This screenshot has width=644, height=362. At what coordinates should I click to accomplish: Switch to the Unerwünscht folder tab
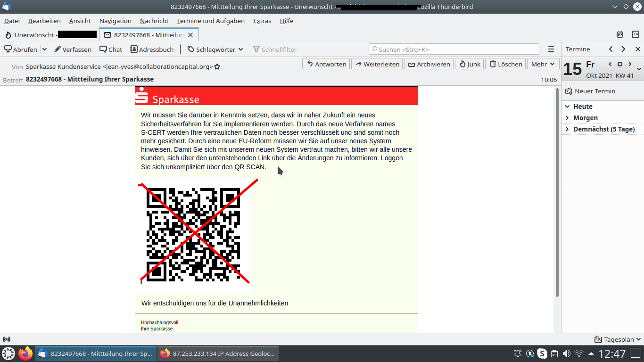pos(50,35)
